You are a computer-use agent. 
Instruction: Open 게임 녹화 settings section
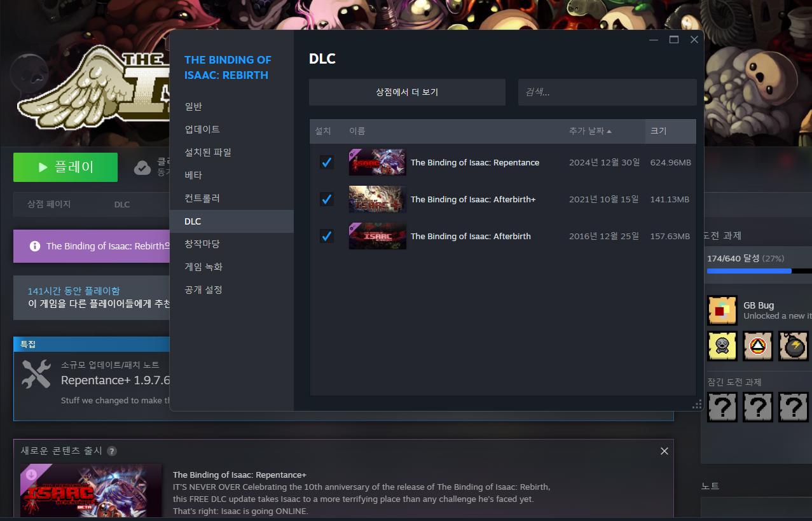click(x=231, y=267)
